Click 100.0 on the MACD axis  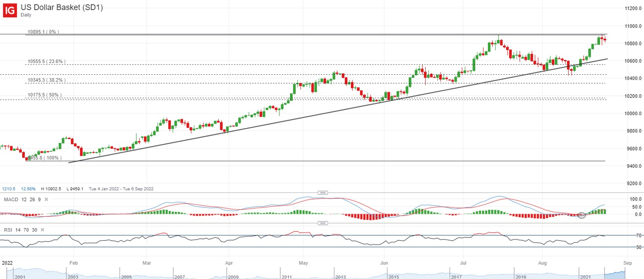click(636, 199)
